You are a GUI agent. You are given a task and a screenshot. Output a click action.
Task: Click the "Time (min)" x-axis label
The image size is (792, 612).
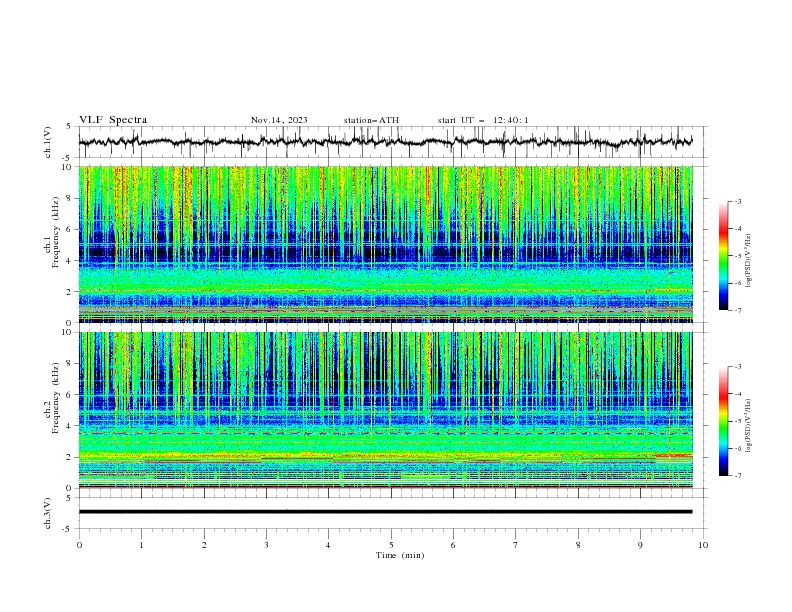tap(400, 555)
